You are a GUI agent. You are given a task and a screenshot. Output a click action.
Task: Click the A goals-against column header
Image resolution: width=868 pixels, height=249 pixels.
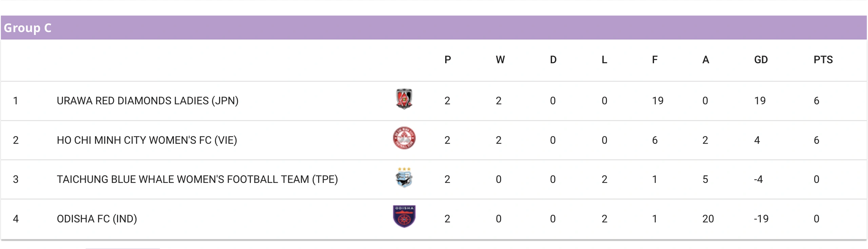pos(706,60)
